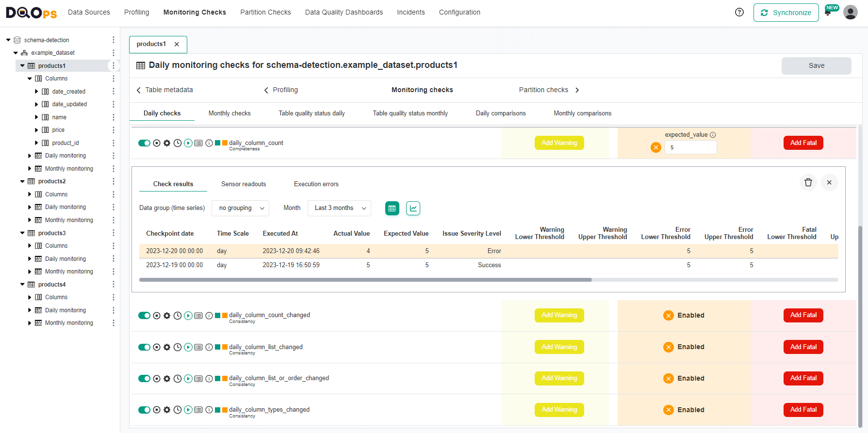Open the Sensor readouts tab
The height and width of the screenshot is (433, 868).
click(244, 184)
